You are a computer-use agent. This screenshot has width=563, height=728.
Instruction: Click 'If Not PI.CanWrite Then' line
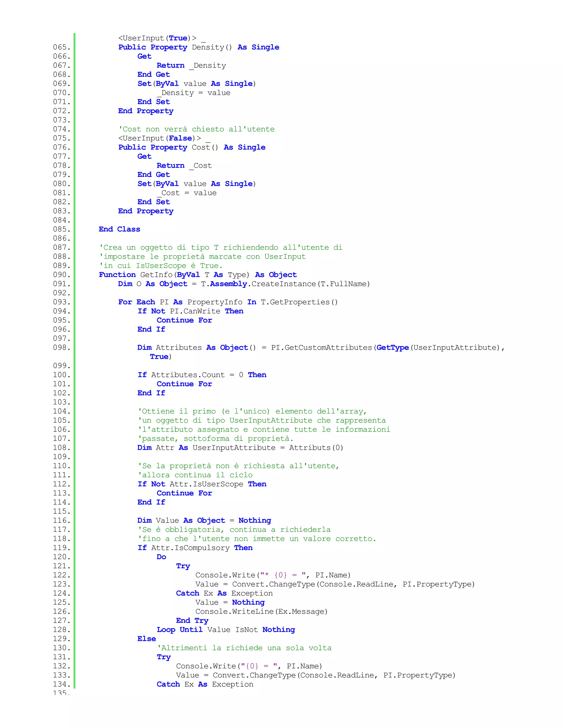(x=190, y=311)
